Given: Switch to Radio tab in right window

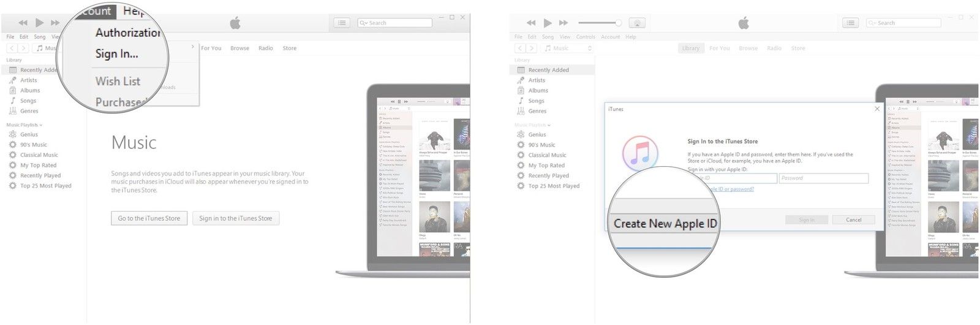Looking at the screenshot, I should pyautogui.click(x=774, y=48).
